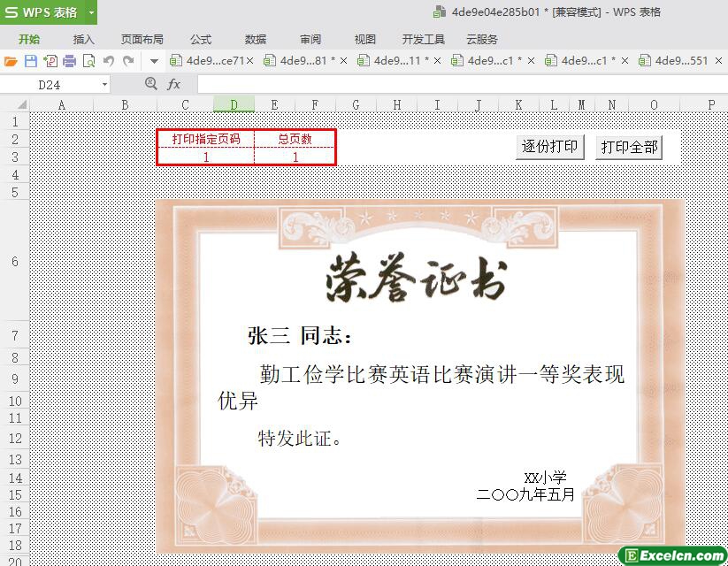728x566 pixels.
Task: Open the 云服务 ribbon tab
Action: tap(482, 40)
